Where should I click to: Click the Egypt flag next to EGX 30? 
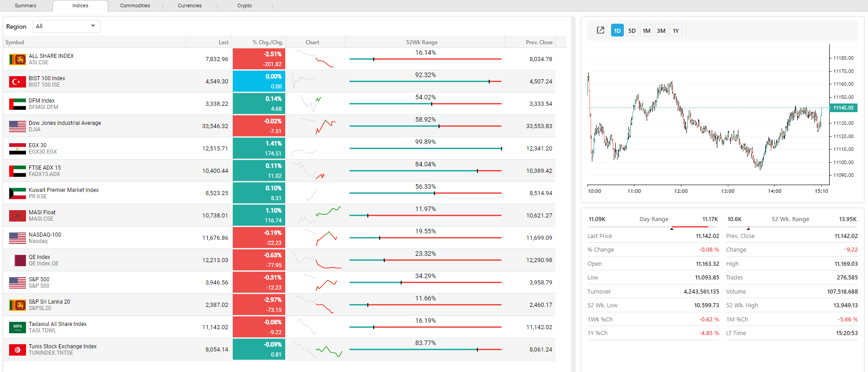click(x=17, y=149)
